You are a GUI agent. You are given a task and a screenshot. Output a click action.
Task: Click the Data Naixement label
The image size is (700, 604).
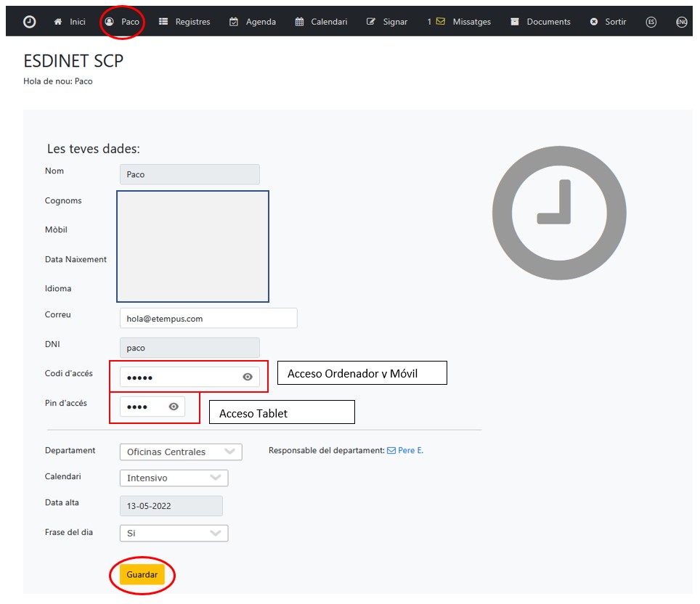click(76, 259)
